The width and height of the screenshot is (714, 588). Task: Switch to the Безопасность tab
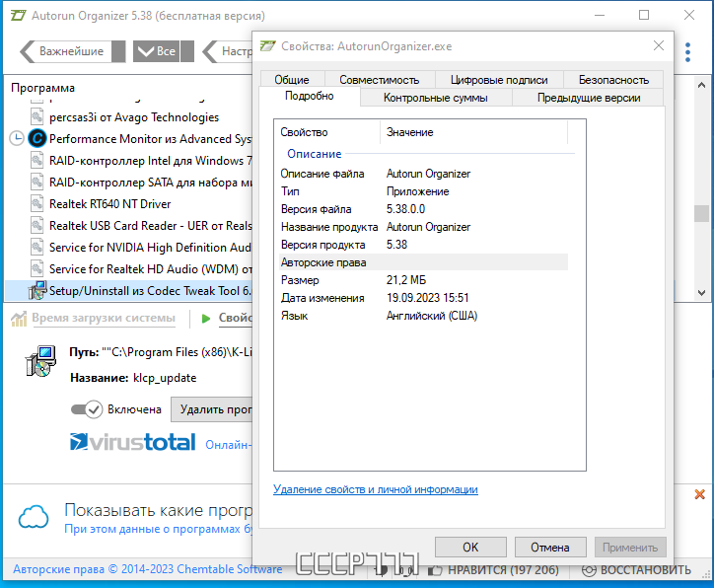pyautogui.click(x=613, y=80)
